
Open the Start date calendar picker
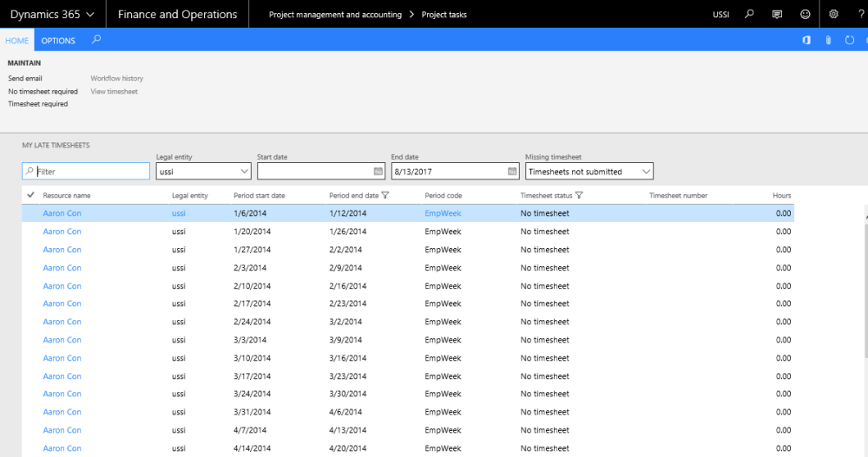pos(378,172)
